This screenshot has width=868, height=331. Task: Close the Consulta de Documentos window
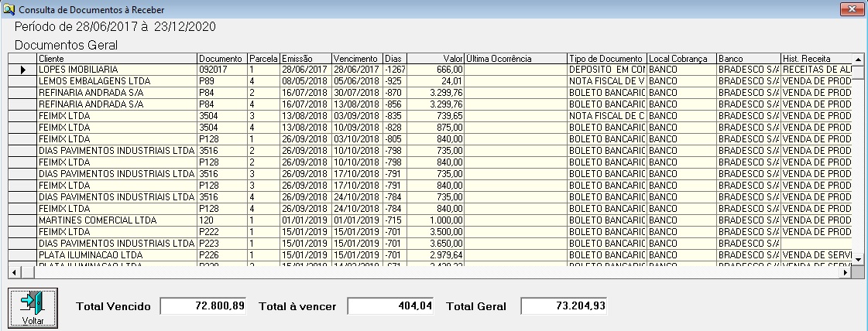pyautogui.click(x=851, y=9)
